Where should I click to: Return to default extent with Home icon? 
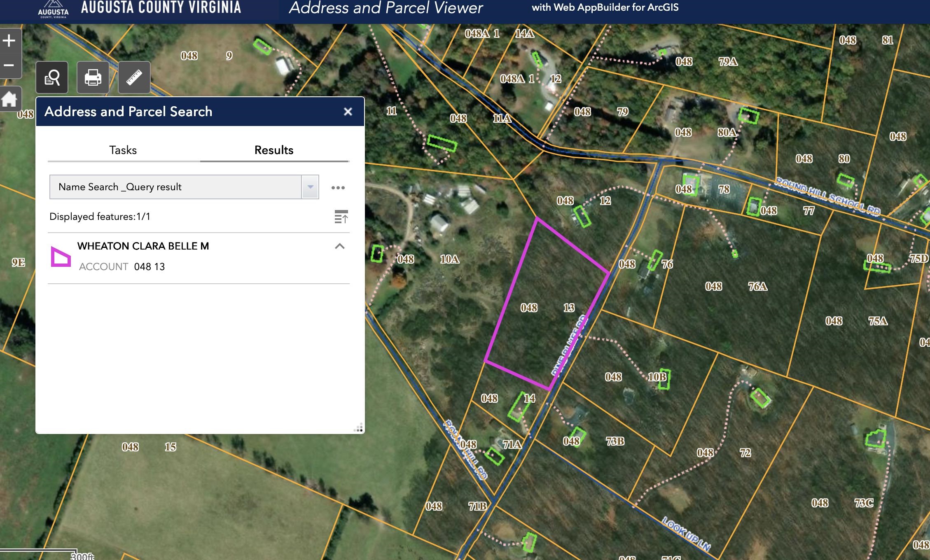9,98
